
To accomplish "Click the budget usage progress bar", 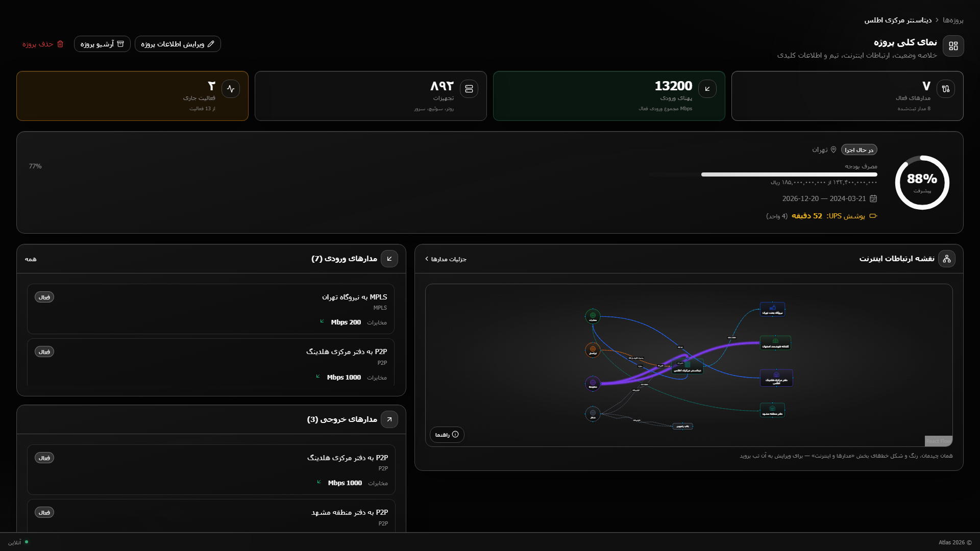I will pyautogui.click(x=763, y=174).
